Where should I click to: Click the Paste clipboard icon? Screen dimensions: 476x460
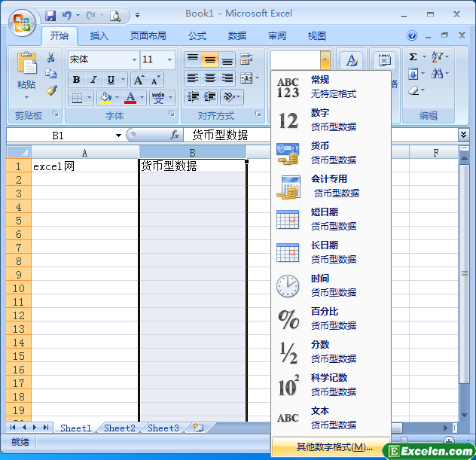26,62
